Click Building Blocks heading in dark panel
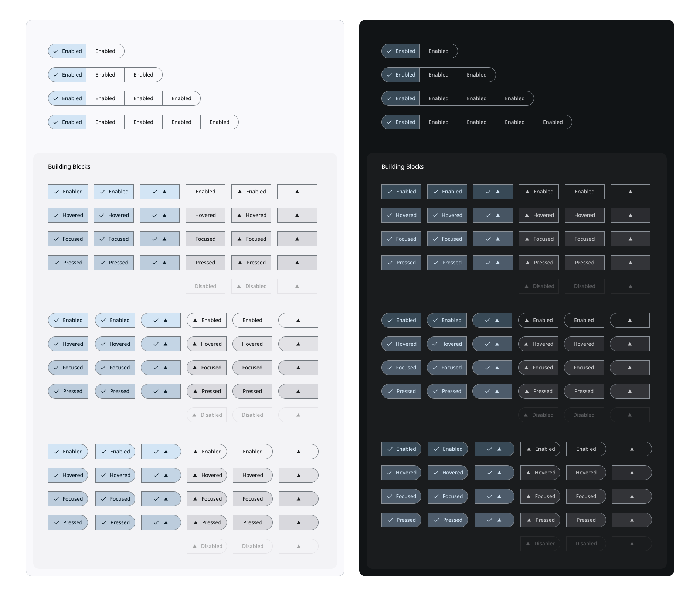The image size is (700, 602). pos(402,166)
